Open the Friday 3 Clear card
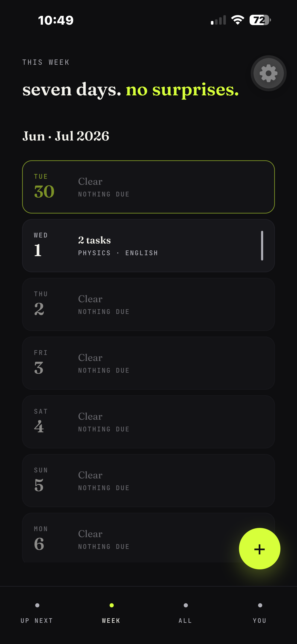The height and width of the screenshot is (644, 297). (148, 363)
